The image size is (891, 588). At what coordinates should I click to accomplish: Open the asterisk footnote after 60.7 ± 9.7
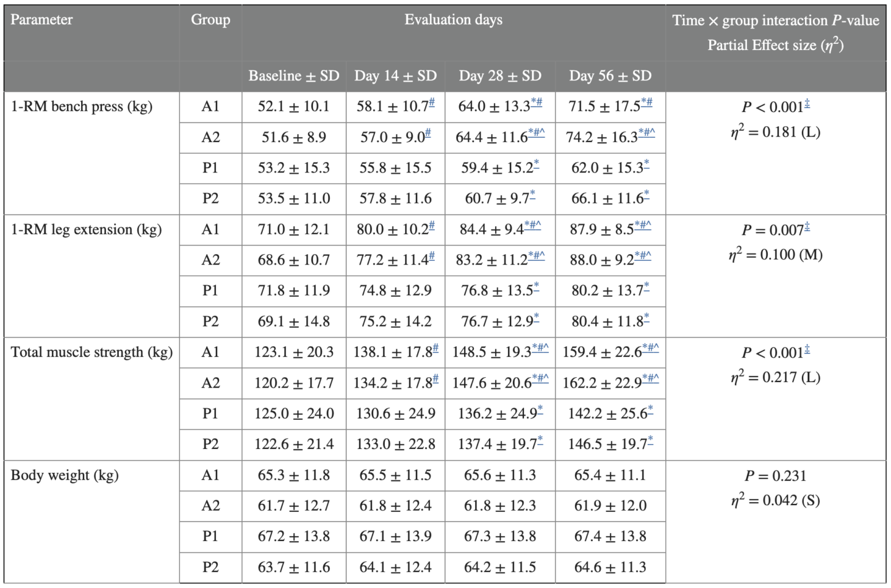pos(533,195)
